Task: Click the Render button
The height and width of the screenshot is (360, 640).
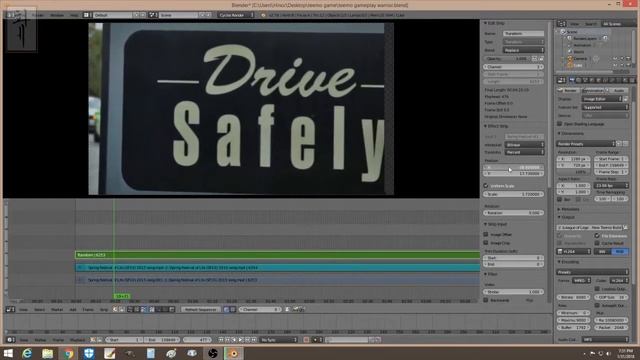Action: point(568,90)
